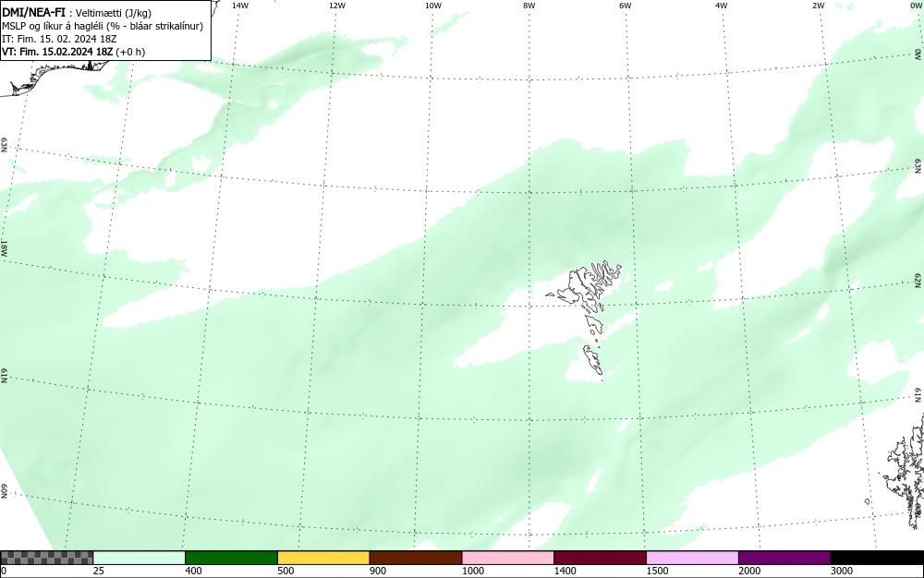Viewport: 924px width, 578px height.
Task: Choose the dark purple legend swatch
Action: 784,558
